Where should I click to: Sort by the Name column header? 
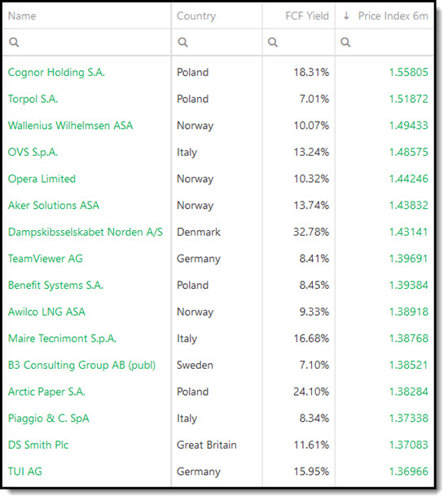[x=22, y=16]
